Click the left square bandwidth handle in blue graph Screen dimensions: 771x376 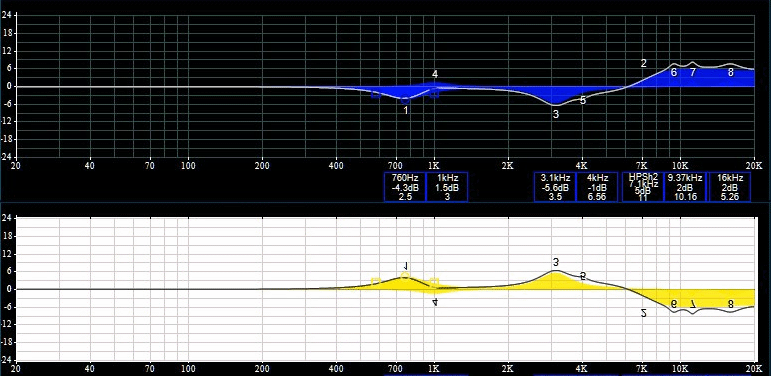[x=376, y=94]
